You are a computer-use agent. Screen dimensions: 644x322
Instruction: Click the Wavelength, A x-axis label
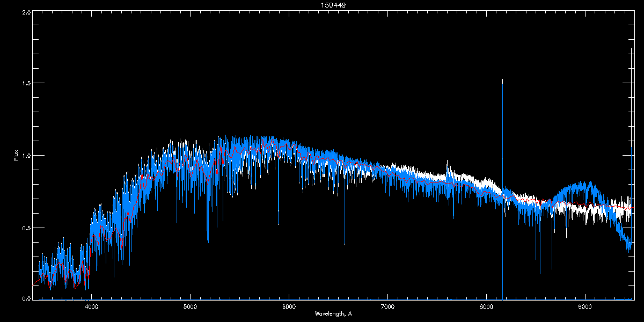[333, 313]
